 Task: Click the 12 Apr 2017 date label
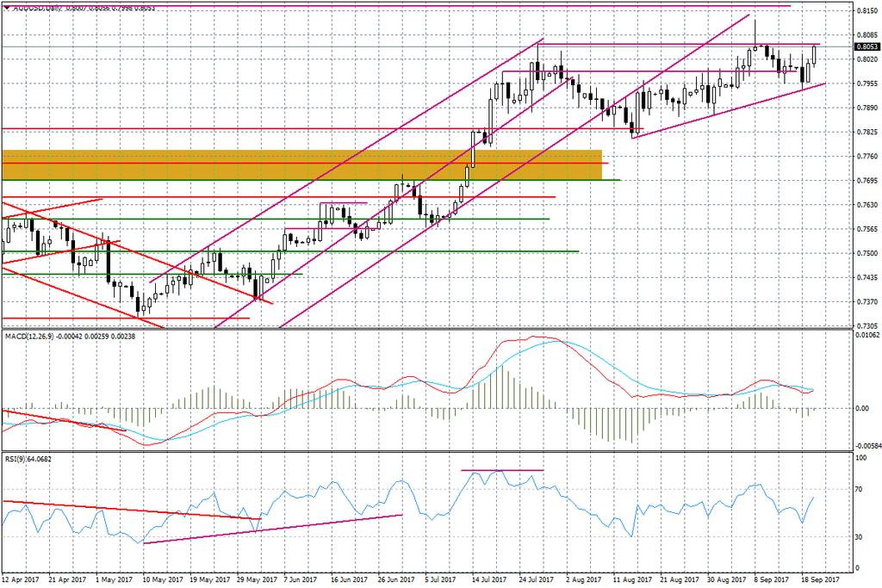(x=21, y=579)
